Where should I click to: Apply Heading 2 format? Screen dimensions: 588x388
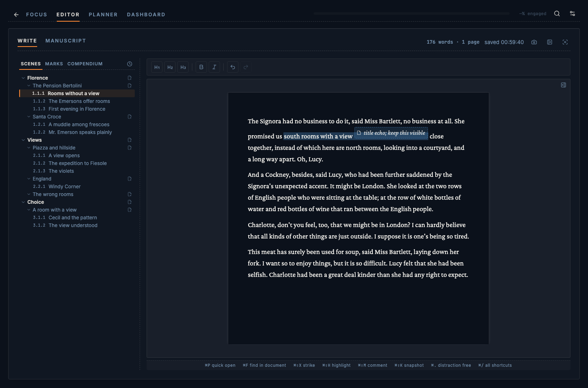(170, 67)
